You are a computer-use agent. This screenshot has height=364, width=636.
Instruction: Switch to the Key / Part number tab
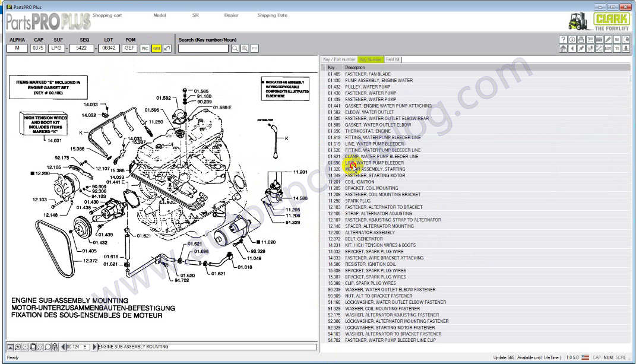pyautogui.click(x=339, y=59)
